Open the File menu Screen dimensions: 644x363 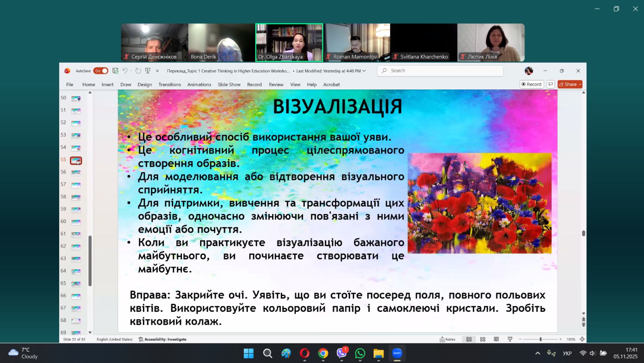[x=70, y=85]
